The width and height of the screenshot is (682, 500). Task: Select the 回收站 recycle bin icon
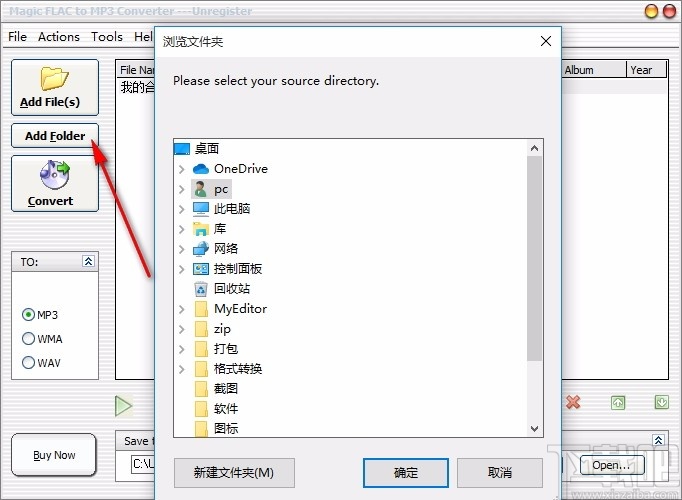[x=201, y=289]
